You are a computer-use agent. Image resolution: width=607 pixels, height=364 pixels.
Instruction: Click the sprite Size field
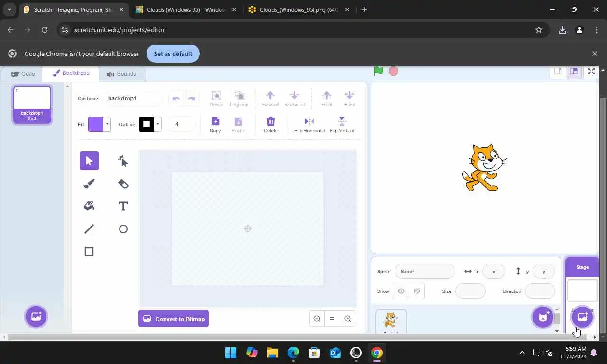pyautogui.click(x=470, y=291)
